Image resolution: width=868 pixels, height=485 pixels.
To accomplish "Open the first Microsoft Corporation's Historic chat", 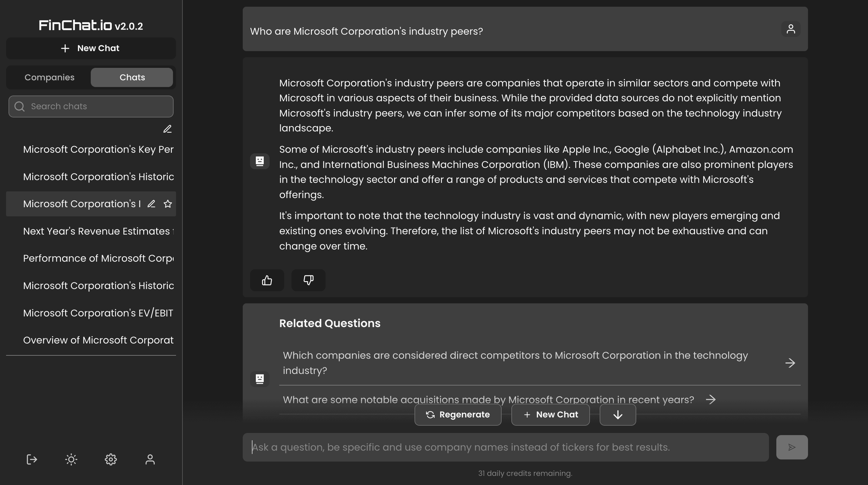I will click(x=91, y=176).
